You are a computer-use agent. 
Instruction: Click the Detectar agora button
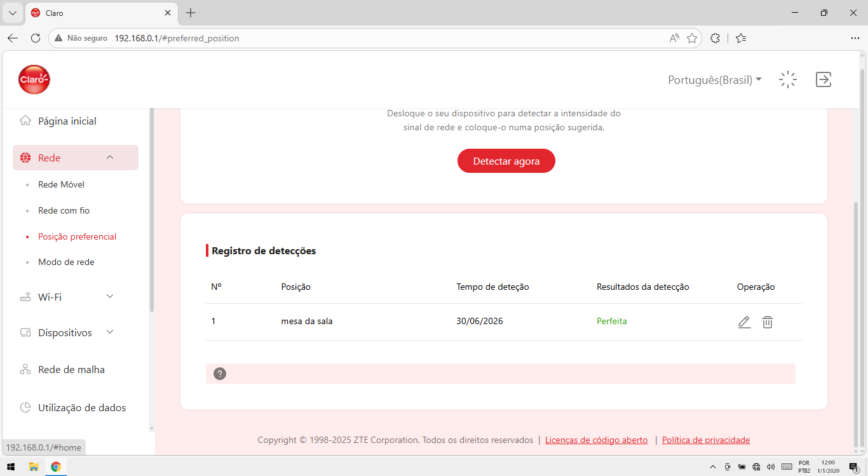pyautogui.click(x=506, y=161)
